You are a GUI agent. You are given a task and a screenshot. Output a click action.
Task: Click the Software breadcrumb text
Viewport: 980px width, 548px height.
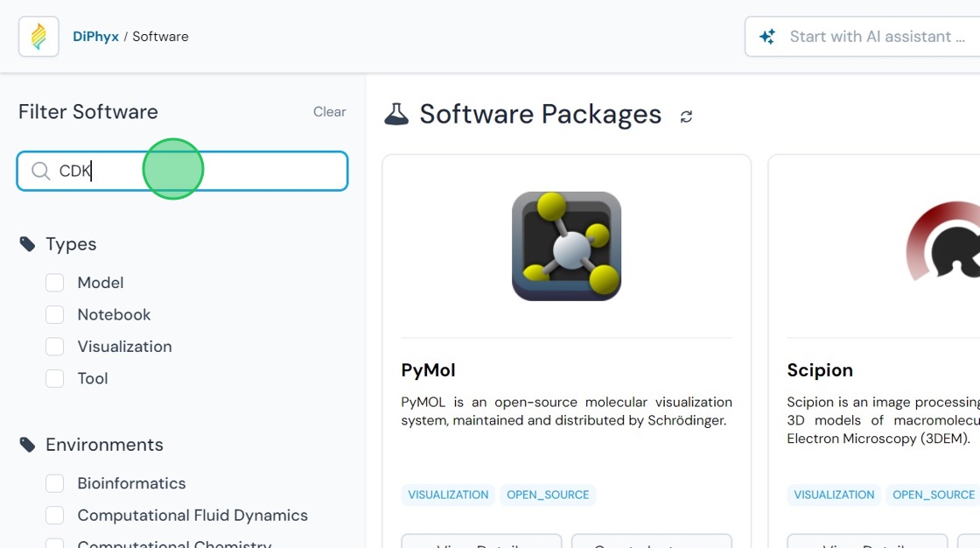pos(160,36)
